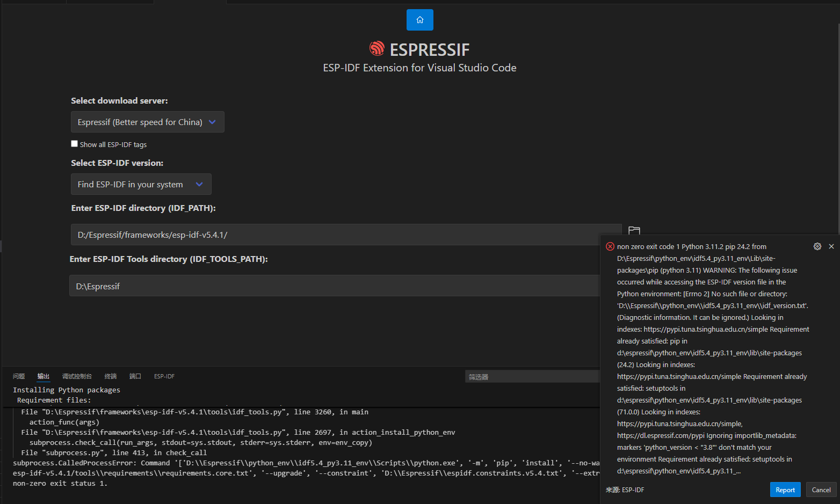The width and height of the screenshot is (840, 504).
Task: Click the IDF_PATH directory input field
Action: tap(346, 235)
